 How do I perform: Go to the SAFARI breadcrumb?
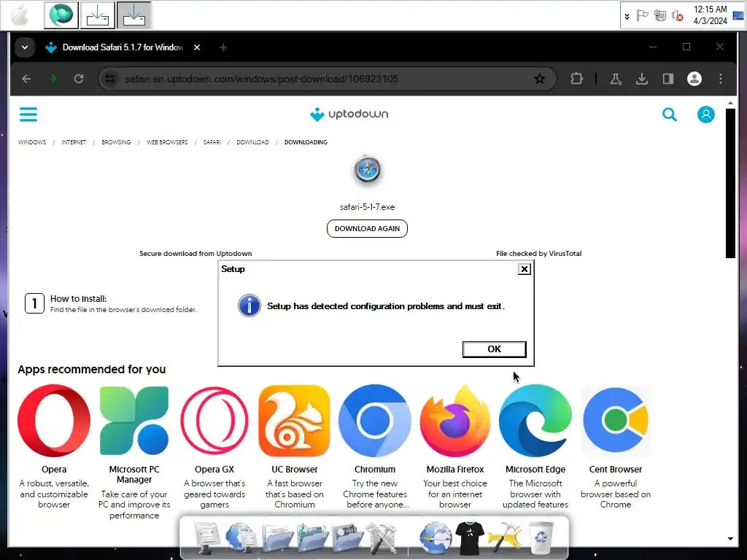point(212,142)
